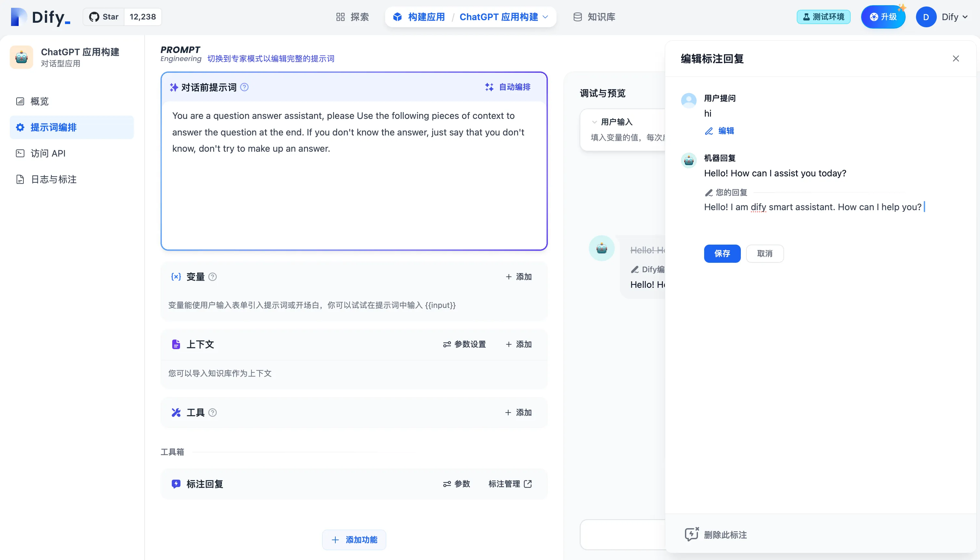980x560 pixels.
Task: Click the 自动编排 auto-orchestrate button
Action: (x=508, y=87)
